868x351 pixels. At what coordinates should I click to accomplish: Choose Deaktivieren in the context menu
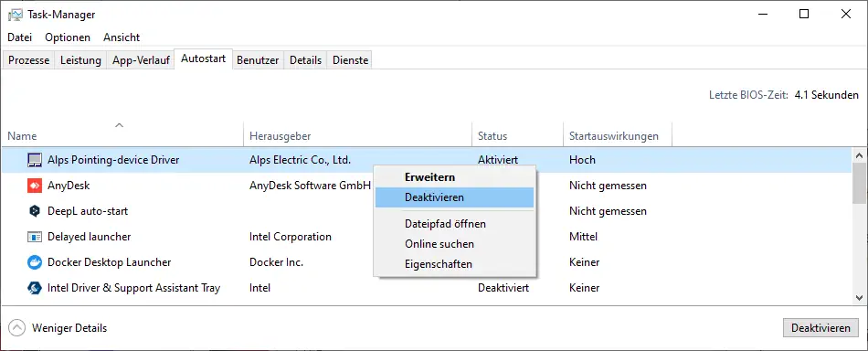454,197
